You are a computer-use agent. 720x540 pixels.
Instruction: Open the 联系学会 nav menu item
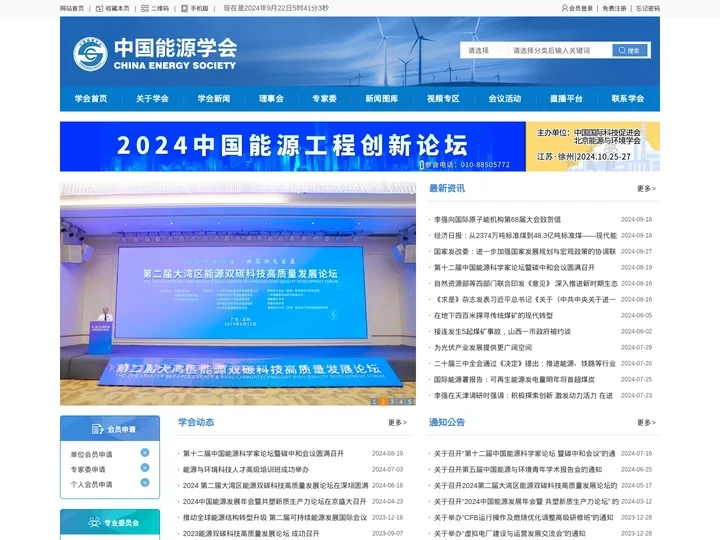[628, 99]
